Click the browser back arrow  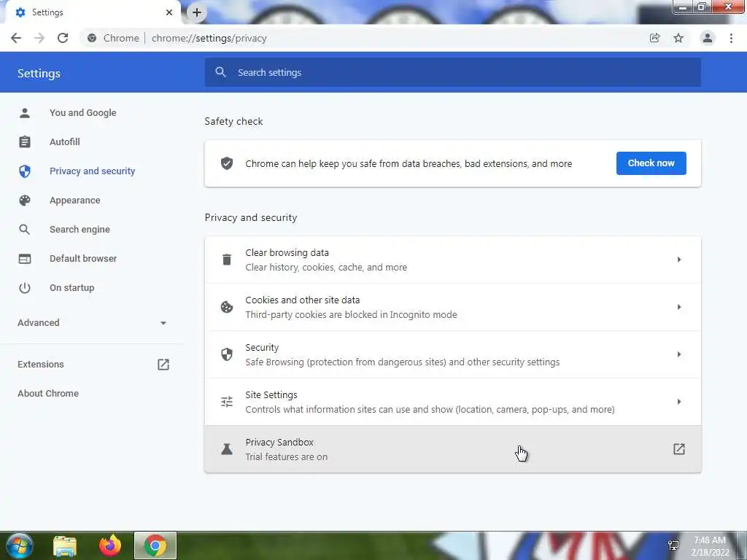tap(16, 38)
